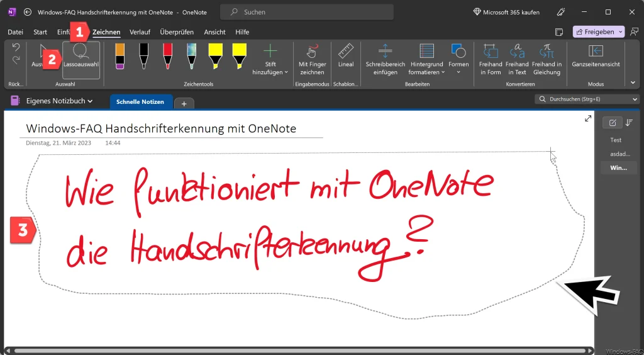644x355 pixels.
Task: Toggle Mit Finger zeichnen mode
Action: click(x=312, y=60)
